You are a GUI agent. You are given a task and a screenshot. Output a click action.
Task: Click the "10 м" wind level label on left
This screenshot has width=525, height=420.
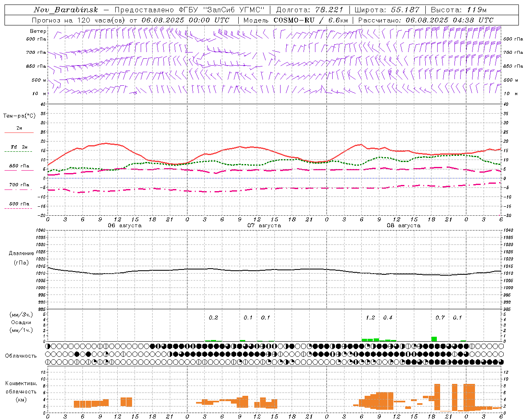[39, 94]
